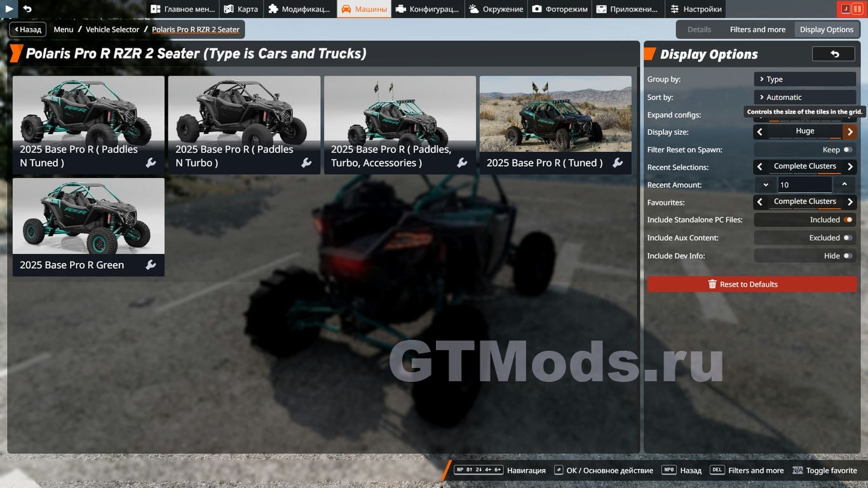Open the Фоторежим menu tab
Viewport: 868px width, 488px height.
click(x=559, y=9)
